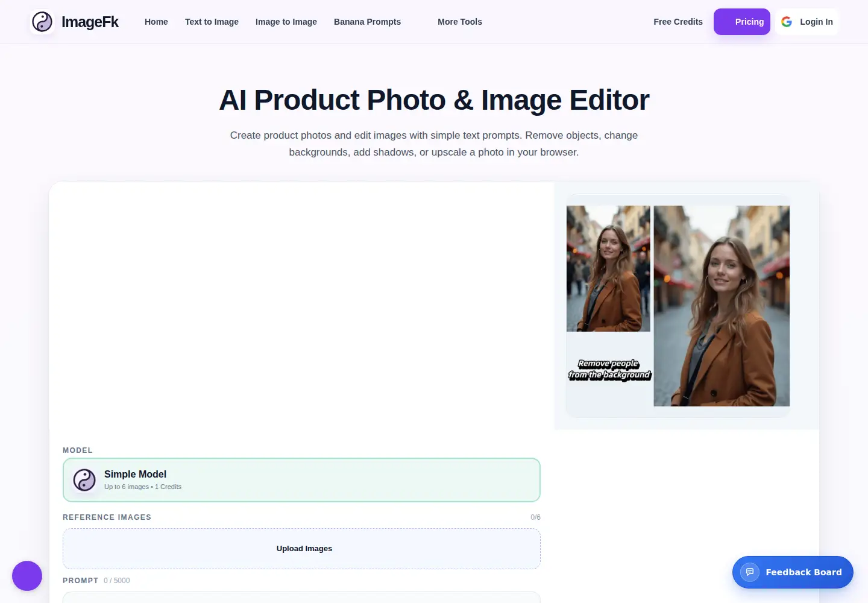Screen dimensions: 868x603
Task: Click the Simple Model yin-yang icon
Action: point(84,480)
